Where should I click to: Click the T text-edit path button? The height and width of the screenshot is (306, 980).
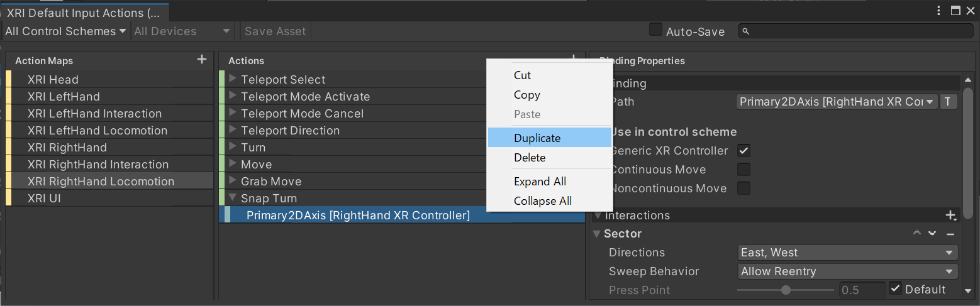click(x=948, y=102)
